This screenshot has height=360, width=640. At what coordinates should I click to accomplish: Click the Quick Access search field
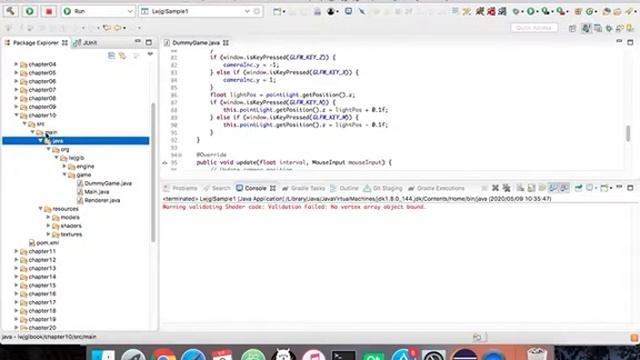coord(534,28)
